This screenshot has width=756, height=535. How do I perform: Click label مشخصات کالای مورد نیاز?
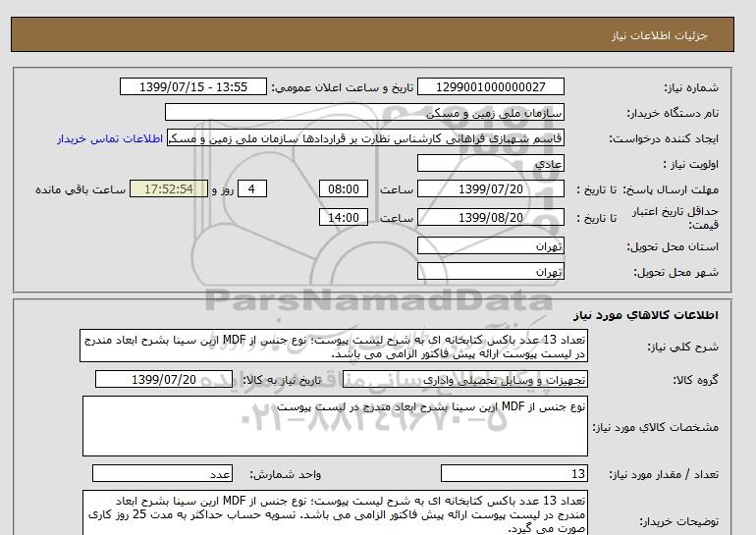tap(655, 427)
